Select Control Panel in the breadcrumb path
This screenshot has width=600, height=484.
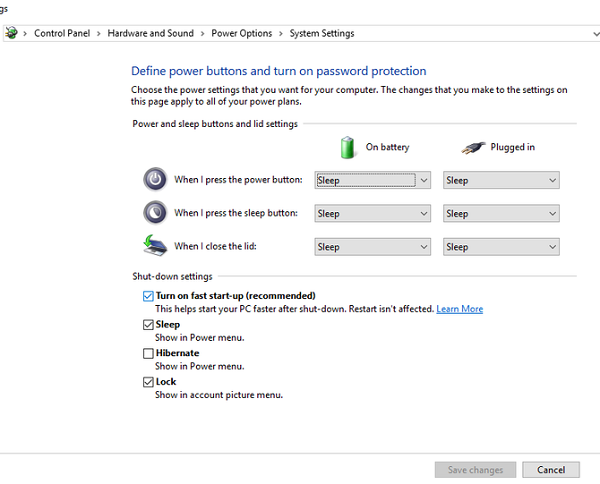point(62,33)
